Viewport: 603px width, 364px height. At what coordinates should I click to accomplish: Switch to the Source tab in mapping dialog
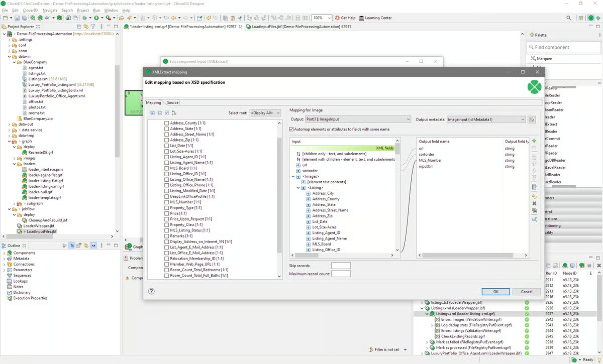pyautogui.click(x=173, y=102)
